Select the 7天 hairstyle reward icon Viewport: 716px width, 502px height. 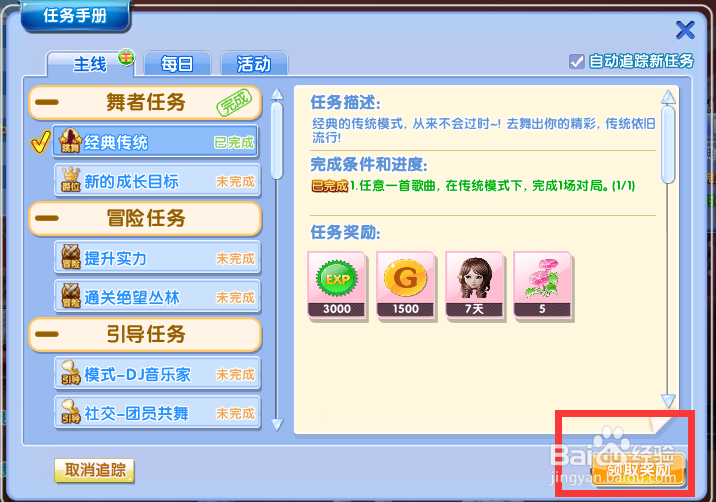pyautogui.click(x=474, y=285)
